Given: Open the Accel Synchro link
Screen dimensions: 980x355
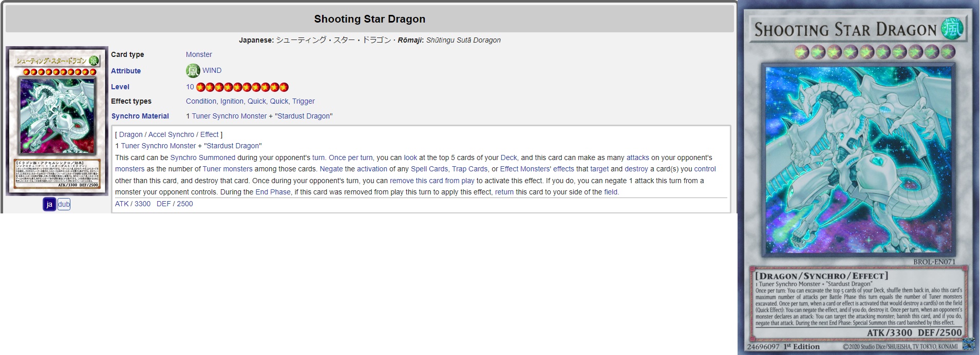Looking at the screenshot, I should pos(171,134).
